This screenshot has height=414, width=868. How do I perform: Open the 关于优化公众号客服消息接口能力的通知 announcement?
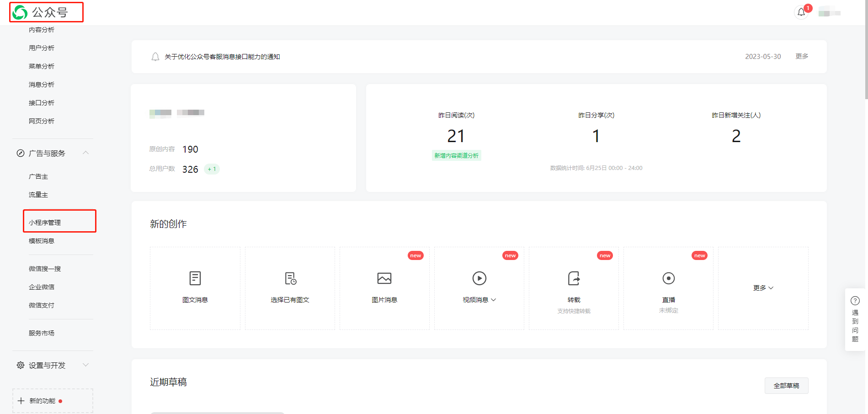point(222,57)
